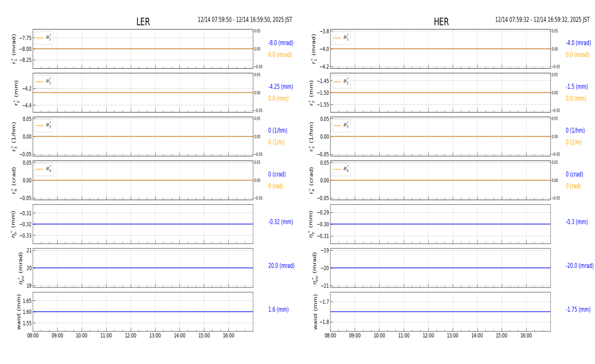Click the 12:00 time tick under LER
The height and width of the screenshot is (364, 595).
[131, 336]
